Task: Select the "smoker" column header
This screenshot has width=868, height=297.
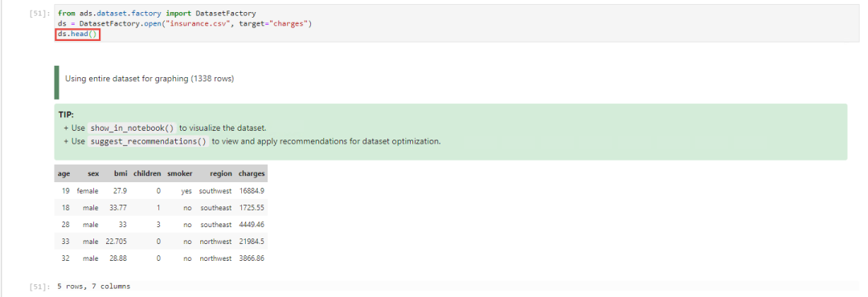Action: click(180, 173)
